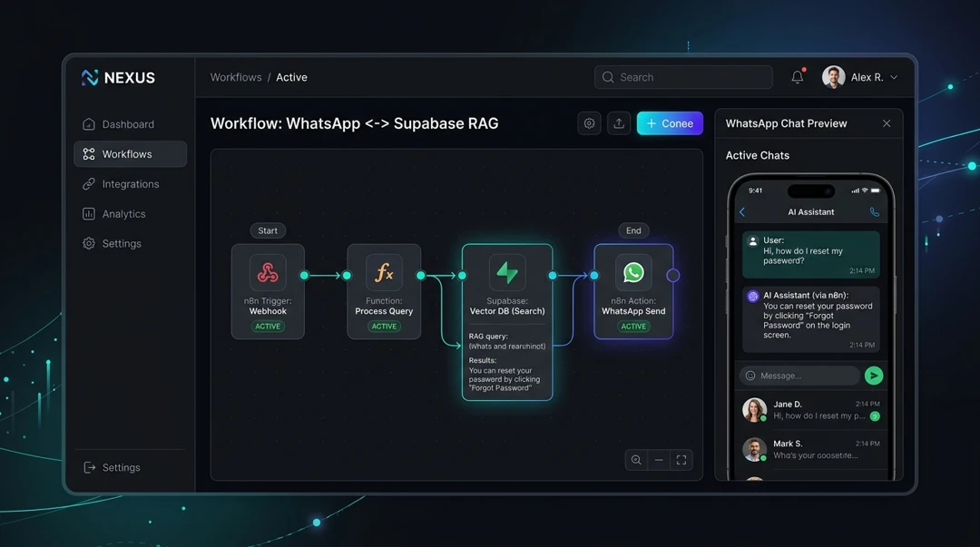Click the AI Assistant purple avatar
Screen dimensions: 980x547
click(x=752, y=297)
